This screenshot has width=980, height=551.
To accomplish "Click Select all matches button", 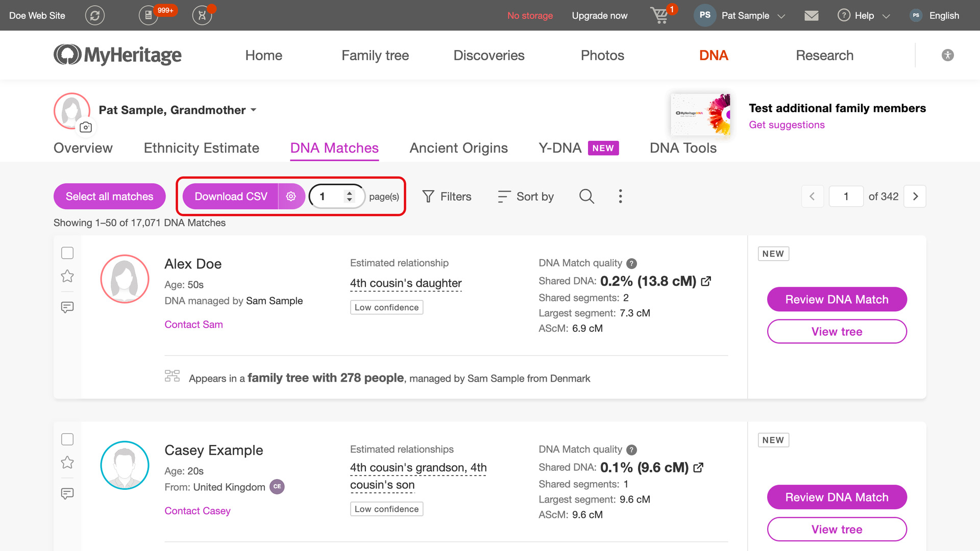I will point(109,196).
